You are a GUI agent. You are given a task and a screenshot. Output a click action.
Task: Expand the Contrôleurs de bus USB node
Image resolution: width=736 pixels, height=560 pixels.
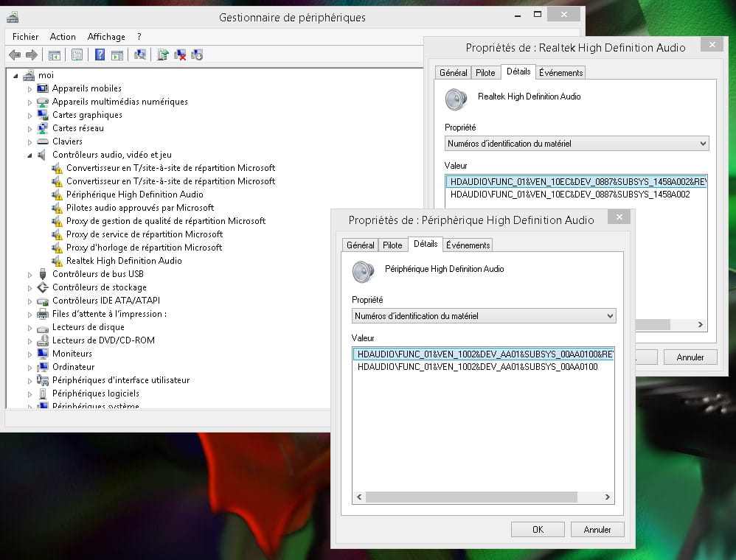30,274
